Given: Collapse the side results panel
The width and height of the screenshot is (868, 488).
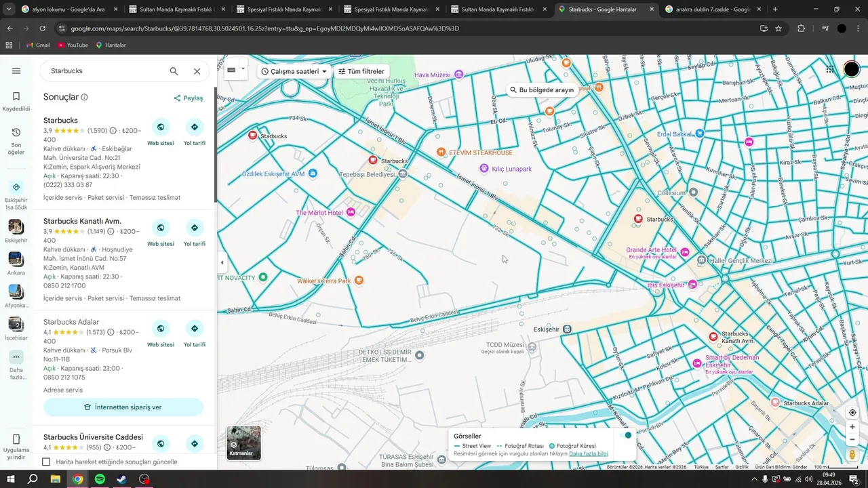Looking at the screenshot, I should tap(222, 262).
